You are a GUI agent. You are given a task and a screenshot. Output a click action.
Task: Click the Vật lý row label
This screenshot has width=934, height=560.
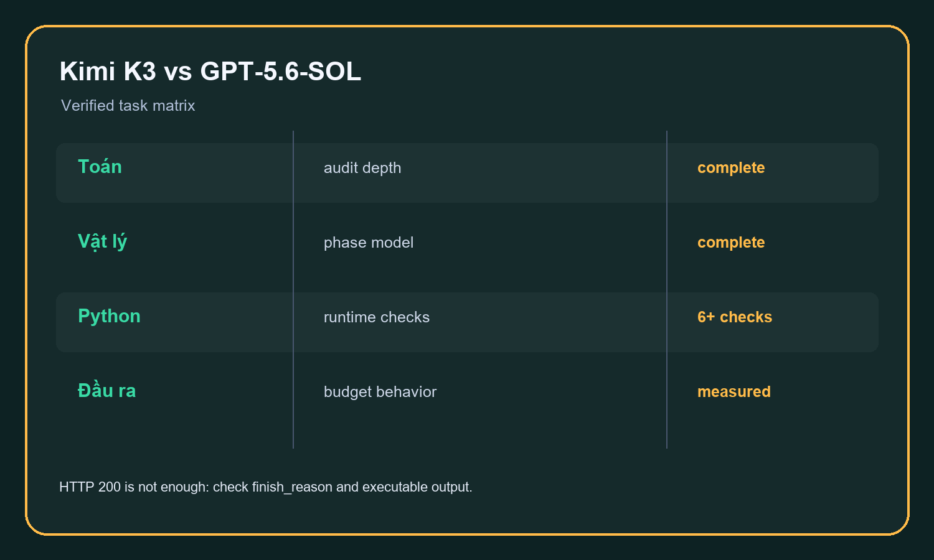(102, 241)
